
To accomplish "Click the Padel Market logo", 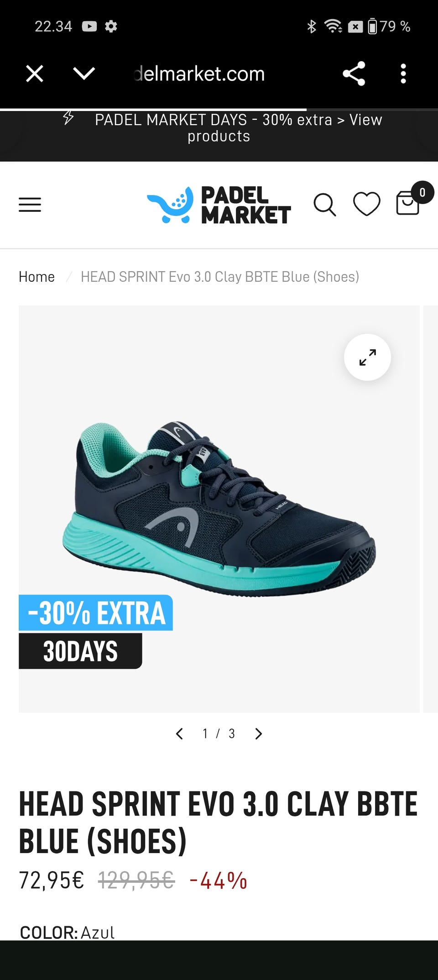I will click(x=219, y=205).
